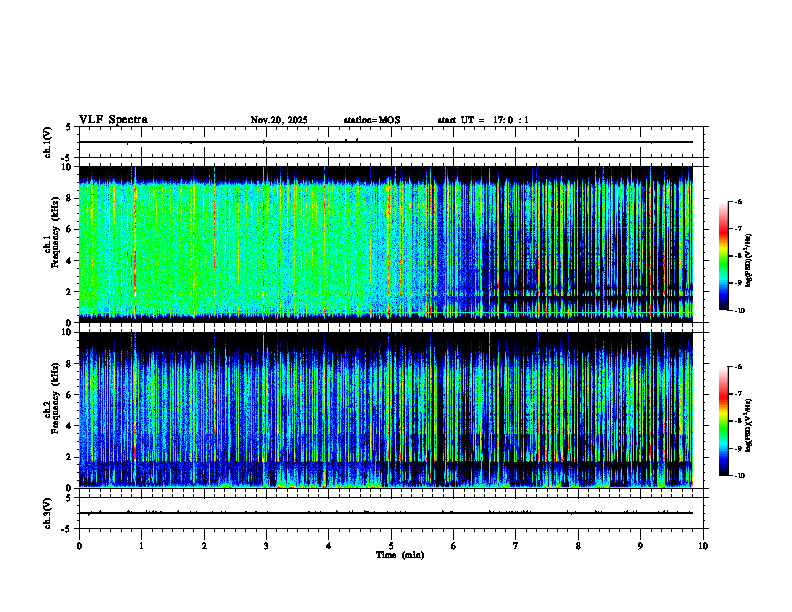
Task: Click the "-6" tick on ch.2 colorbar
Action: point(738,367)
